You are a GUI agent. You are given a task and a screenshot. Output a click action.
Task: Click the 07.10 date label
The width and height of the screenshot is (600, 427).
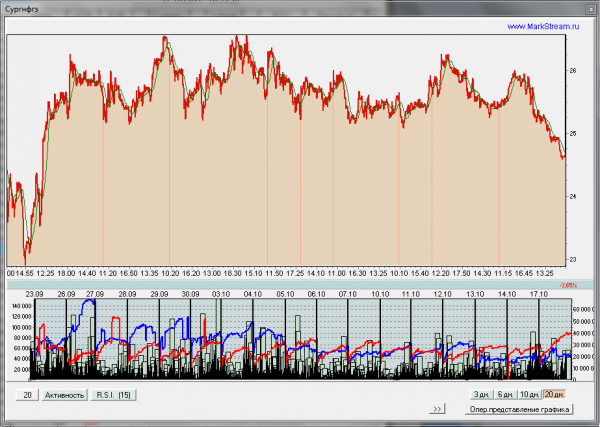pos(347,294)
